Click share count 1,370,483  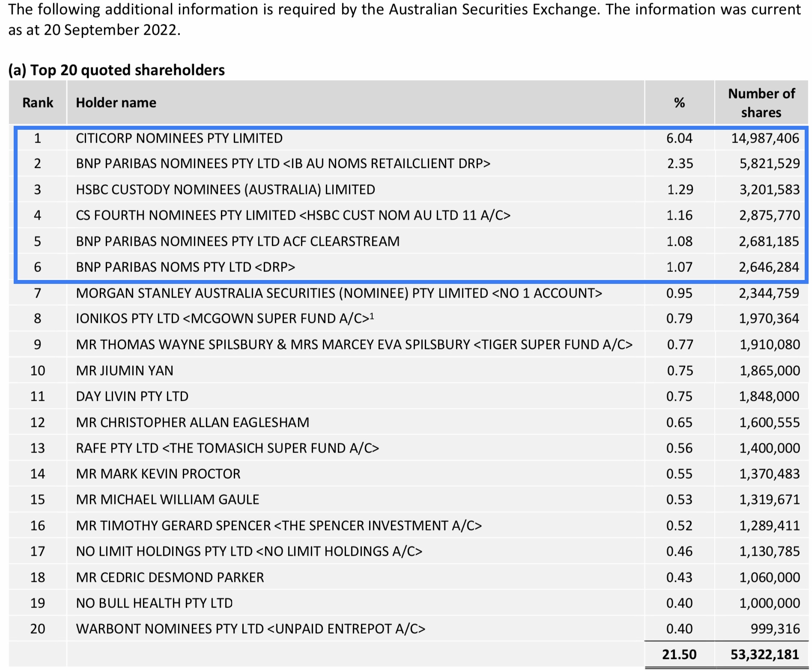click(x=770, y=474)
